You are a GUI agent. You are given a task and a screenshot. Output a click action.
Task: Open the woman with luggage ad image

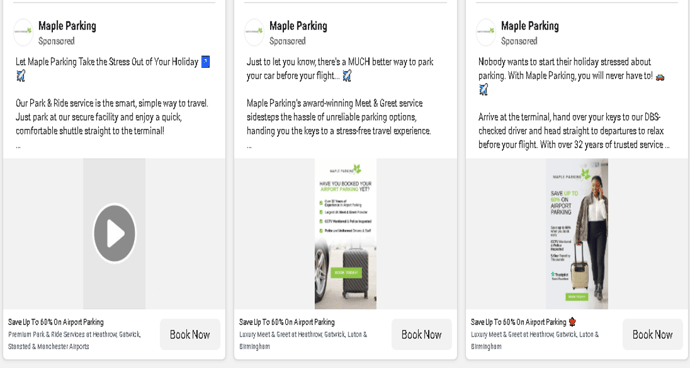click(577, 234)
